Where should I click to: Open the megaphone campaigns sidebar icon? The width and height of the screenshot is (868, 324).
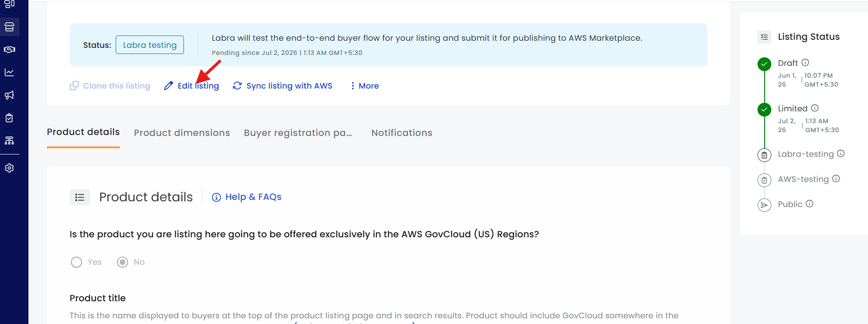pyautogui.click(x=9, y=95)
